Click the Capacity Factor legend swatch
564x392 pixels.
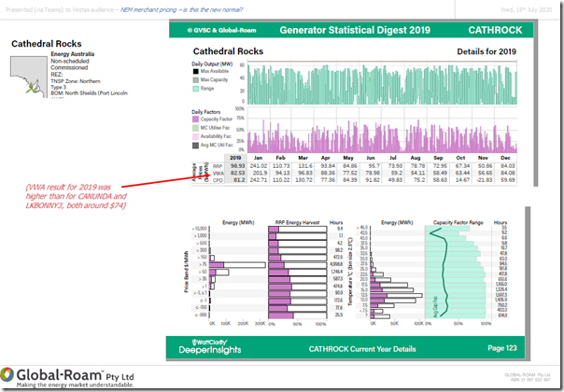pyautogui.click(x=195, y=119)
